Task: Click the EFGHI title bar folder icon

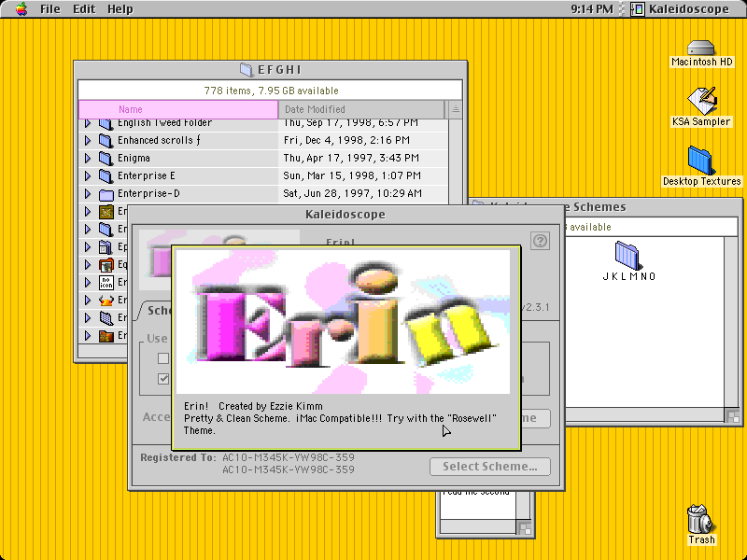Action: 246,69
